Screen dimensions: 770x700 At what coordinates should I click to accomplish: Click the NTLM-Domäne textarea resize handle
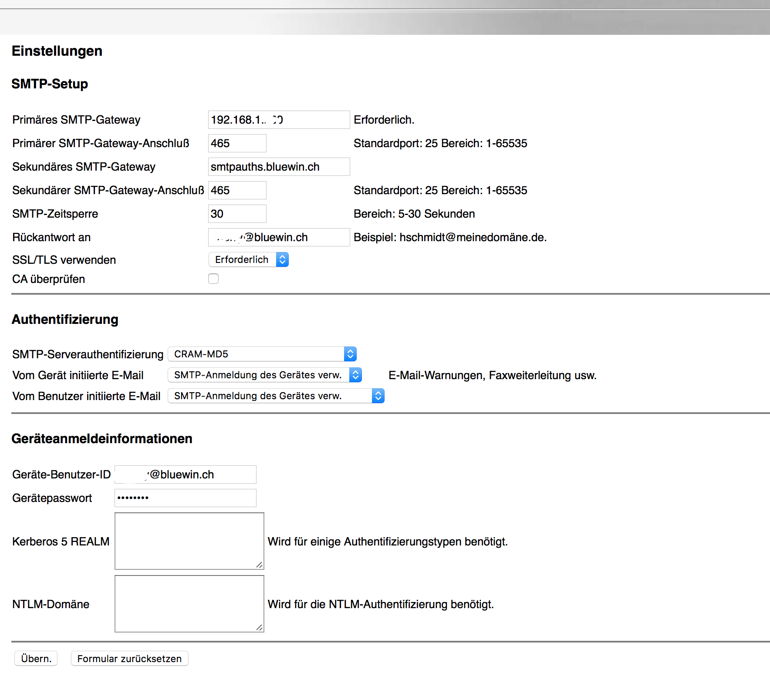pos(260,628)
